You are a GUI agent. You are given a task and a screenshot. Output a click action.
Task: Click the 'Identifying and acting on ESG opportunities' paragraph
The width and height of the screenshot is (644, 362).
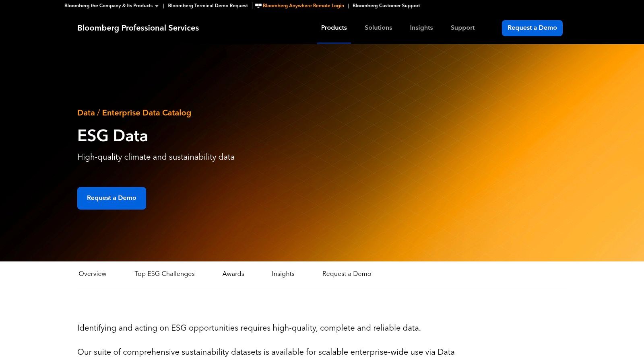249,328
